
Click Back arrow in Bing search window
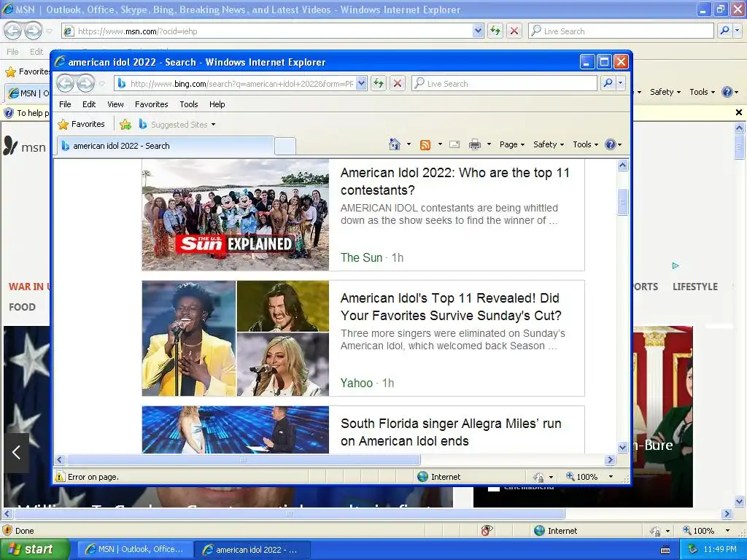pyautogui.click(x=66, y=83)
